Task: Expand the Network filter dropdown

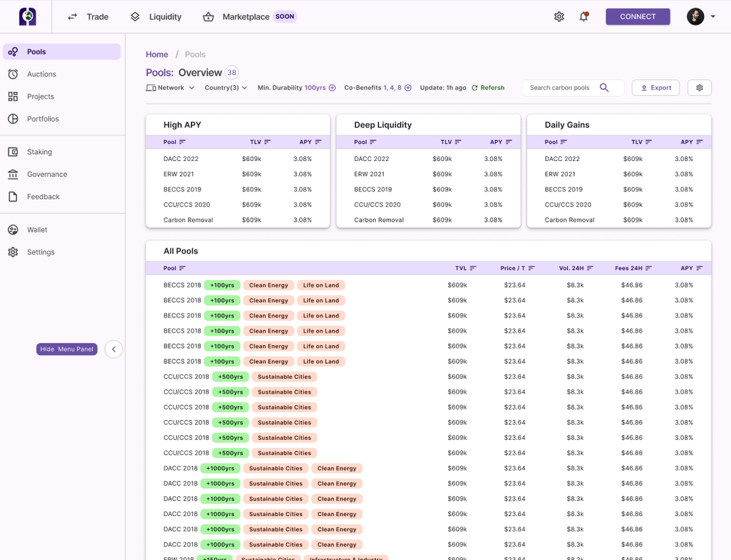Action: click(170, 88)
